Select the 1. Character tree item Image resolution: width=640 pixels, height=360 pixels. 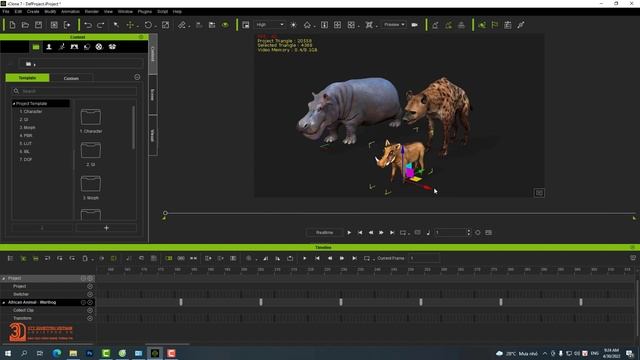(31, 111)
